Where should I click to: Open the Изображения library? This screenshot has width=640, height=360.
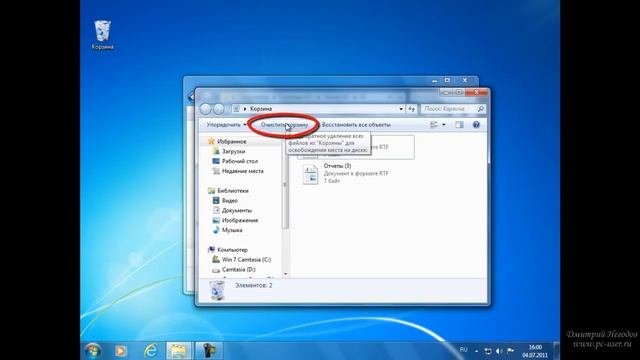tap(240, 220)
